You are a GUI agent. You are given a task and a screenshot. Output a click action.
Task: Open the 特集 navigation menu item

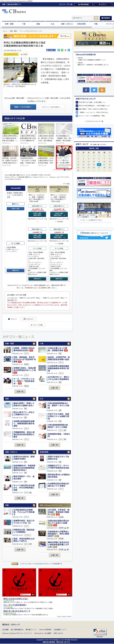tap(96, 24)
